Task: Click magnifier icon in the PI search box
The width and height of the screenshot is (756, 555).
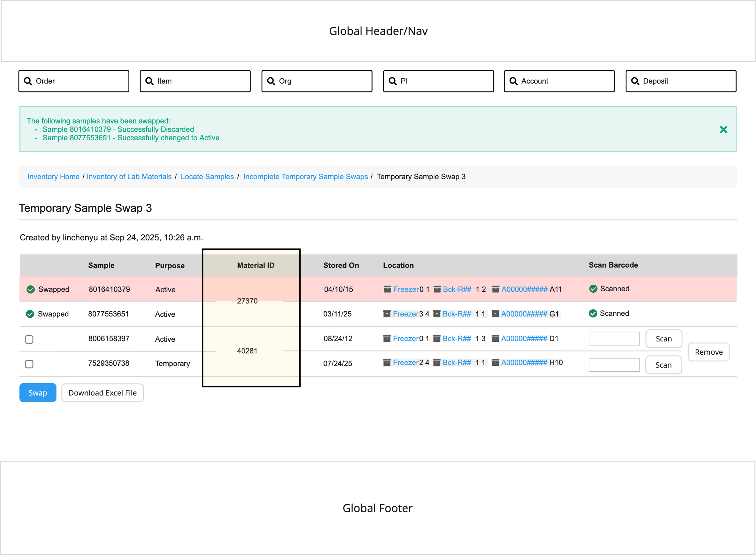Action: point(392,81)
